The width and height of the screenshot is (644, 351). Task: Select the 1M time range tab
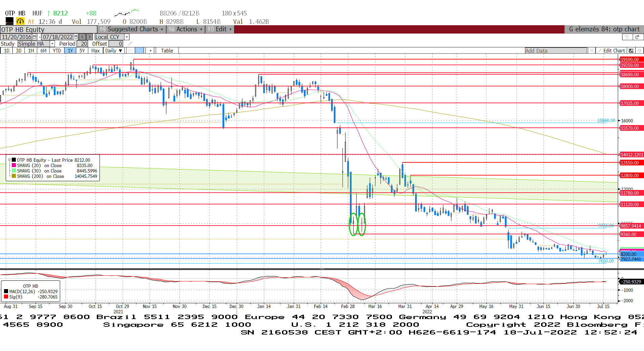click(31, 51)
